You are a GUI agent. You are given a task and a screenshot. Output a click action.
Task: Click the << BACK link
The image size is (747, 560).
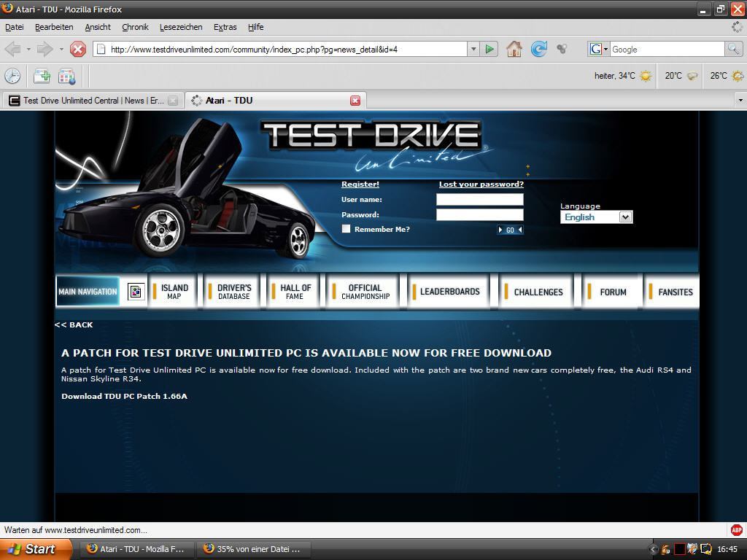(x=74, y=324)
